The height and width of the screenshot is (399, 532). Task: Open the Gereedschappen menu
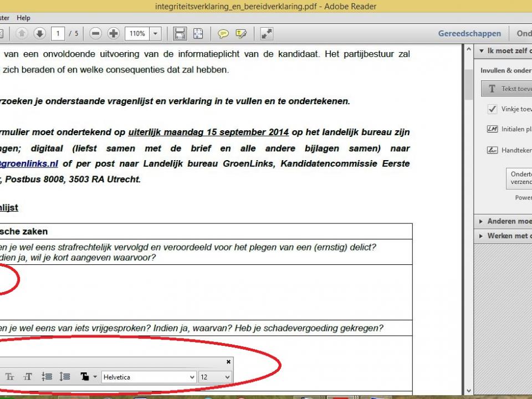pos(469,33)
